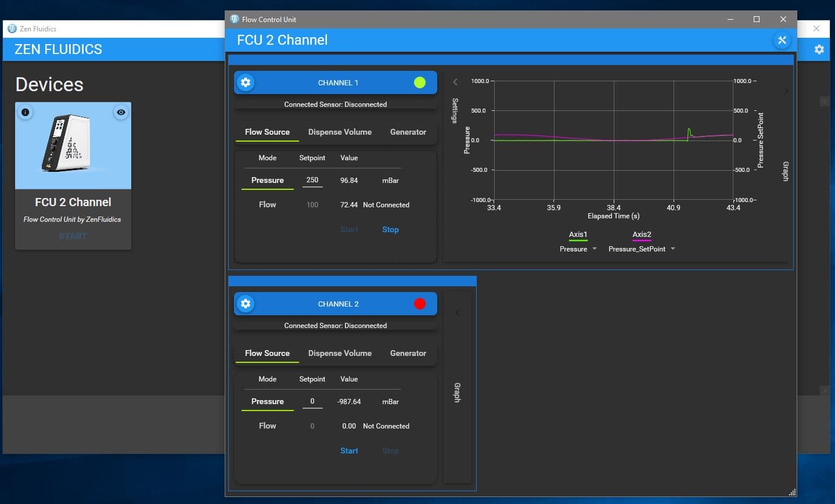Switch to Channel 2 Dispense Volume tab
The width and height of the screenshot is (835, 504).
coord(340,353)
